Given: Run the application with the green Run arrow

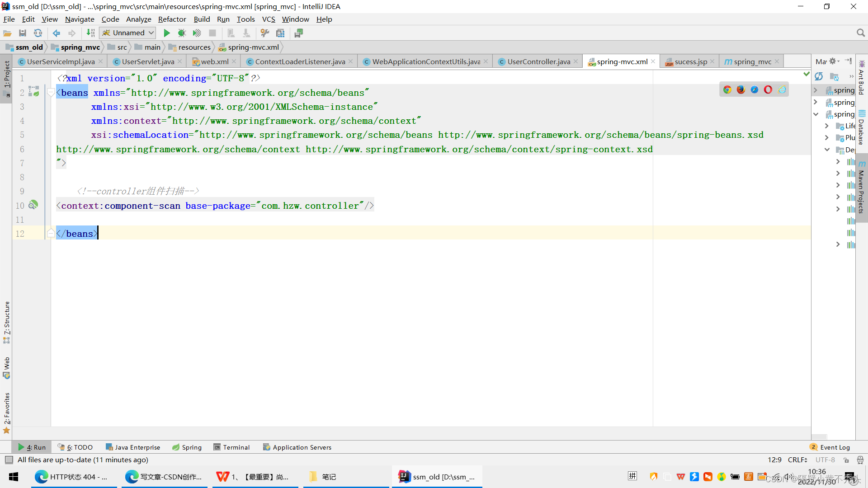Looking at the screenshot, I should tap(166, 33).
